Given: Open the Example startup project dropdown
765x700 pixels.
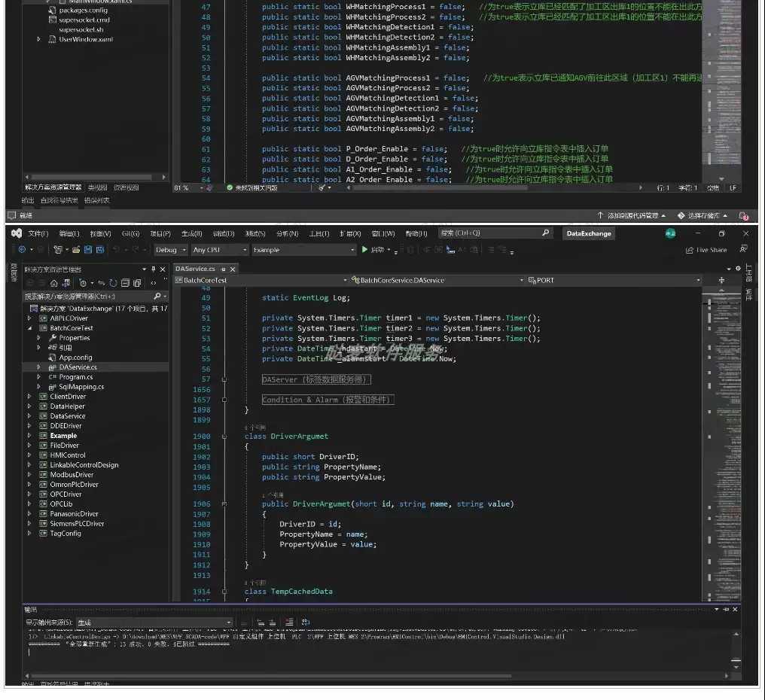Looking at the screenshot, I should (x=303, y=250).
